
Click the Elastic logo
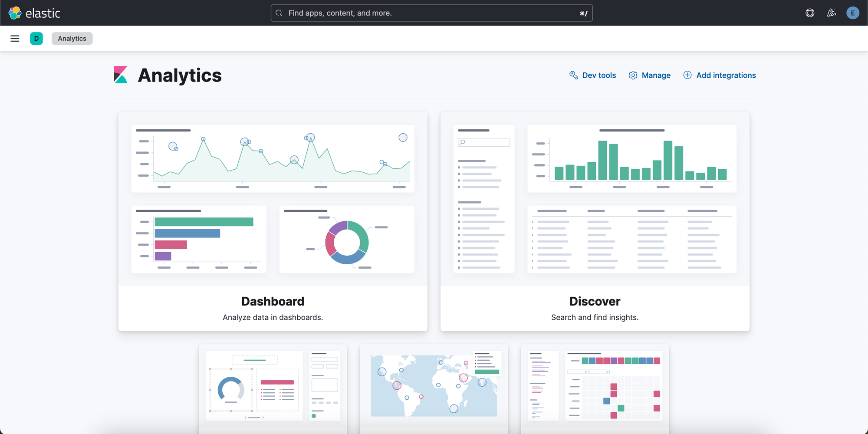point(34,13)
